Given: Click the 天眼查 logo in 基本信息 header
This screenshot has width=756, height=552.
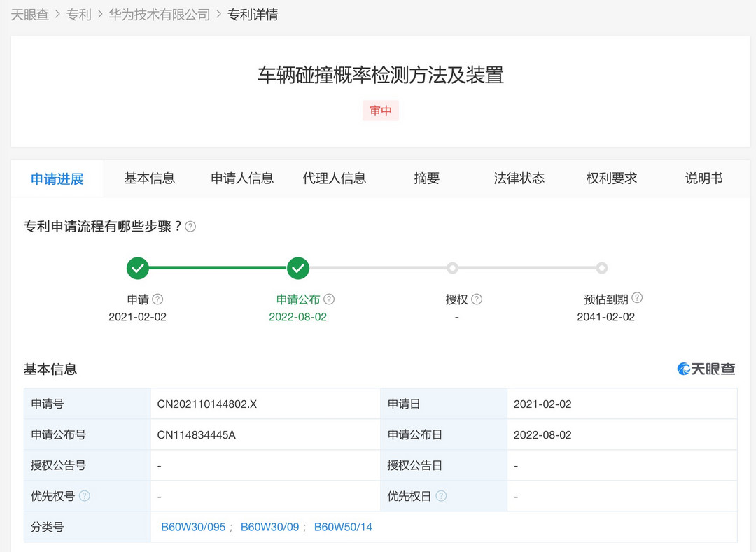Looking at the screenshot, I should (x=707, y=369).
